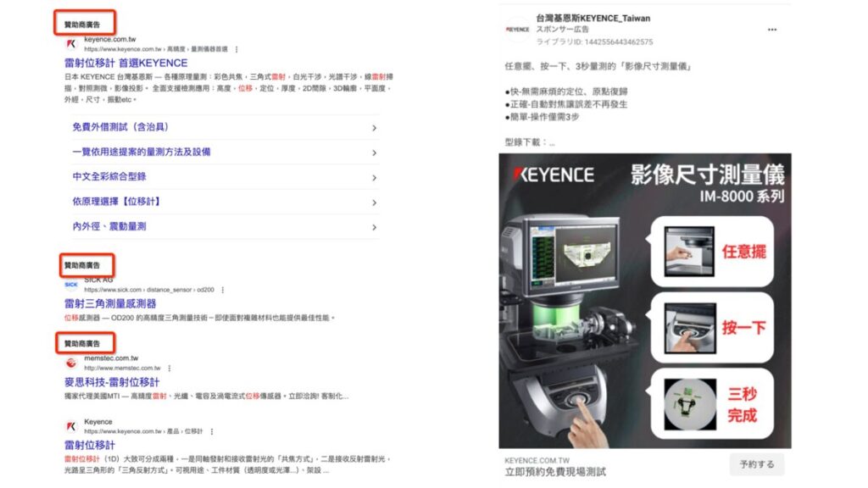Click the 按一下 step thumbnail in the ad
This screenshot has height=488, width=868.
[x=690, y=328]
